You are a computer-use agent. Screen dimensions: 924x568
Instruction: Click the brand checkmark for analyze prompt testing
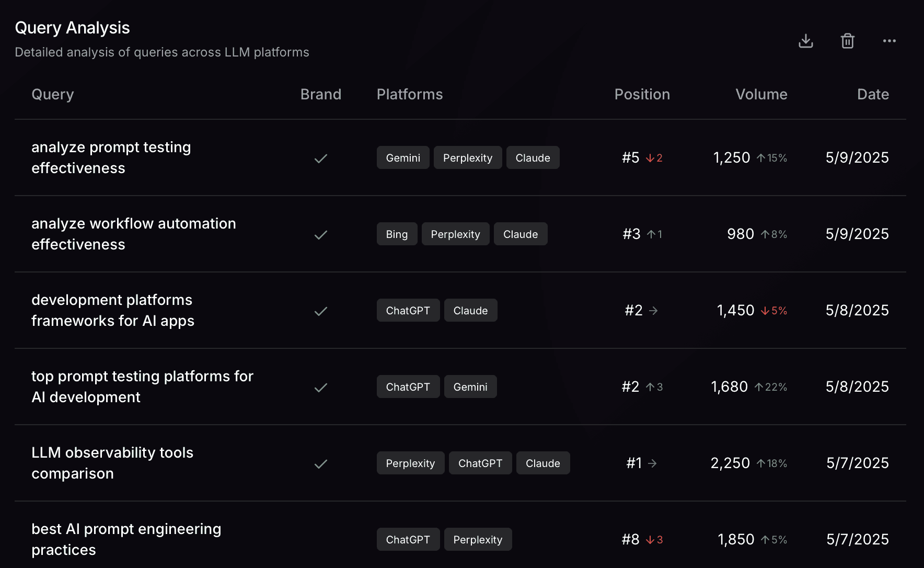[321, 158]
